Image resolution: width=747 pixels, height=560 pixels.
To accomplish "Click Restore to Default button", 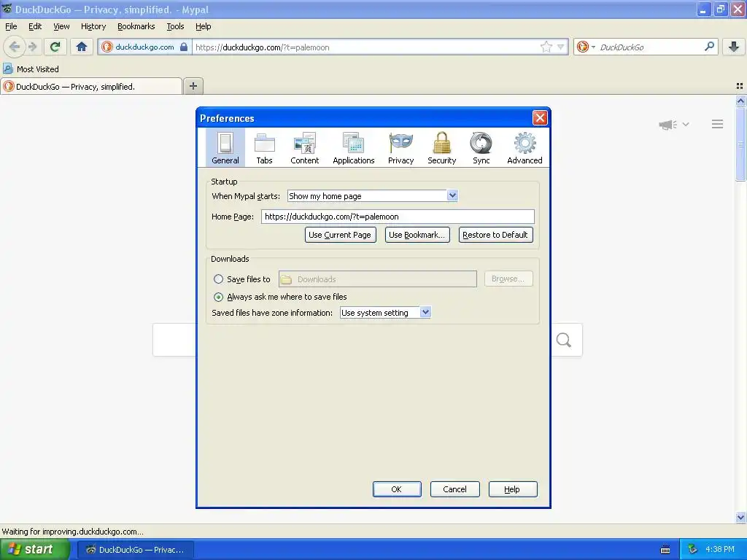I will pyautogui.click(x=495, y=235).
